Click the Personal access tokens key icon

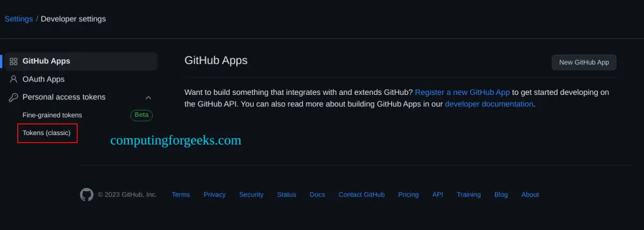14,97
